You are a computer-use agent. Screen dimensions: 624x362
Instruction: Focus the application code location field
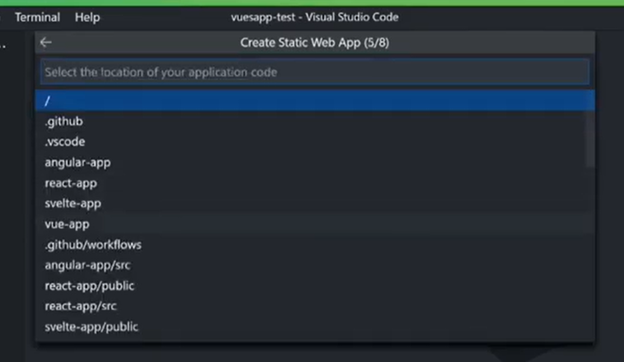pos(314,72)
